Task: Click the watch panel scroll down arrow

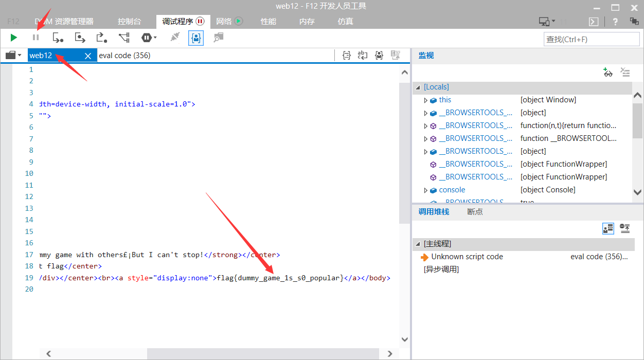Action: [x=637, y=192]
